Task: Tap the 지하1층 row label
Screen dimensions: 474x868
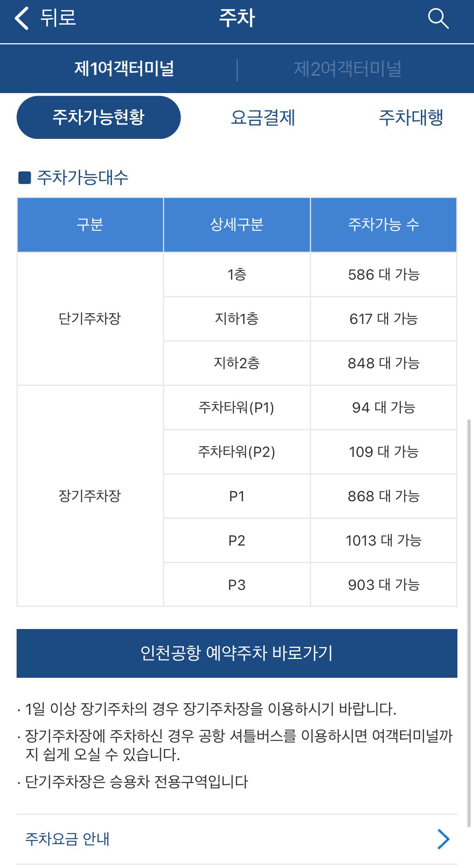Action: tap(237, 319)
